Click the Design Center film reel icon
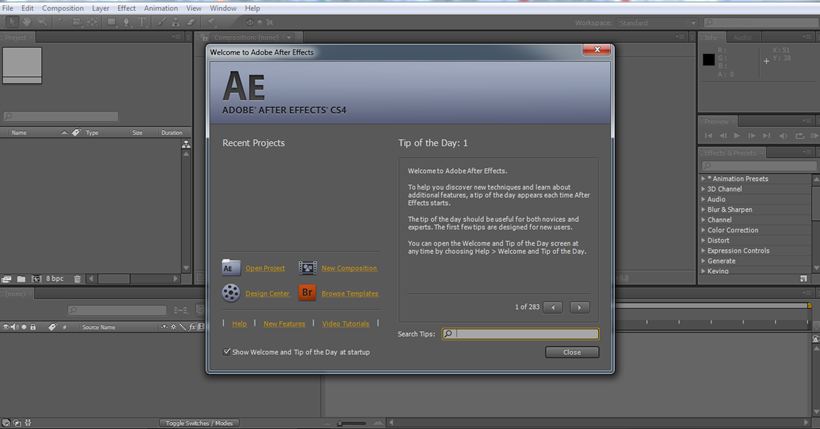This screenshot has width=820, height=429. click(231, 292)
